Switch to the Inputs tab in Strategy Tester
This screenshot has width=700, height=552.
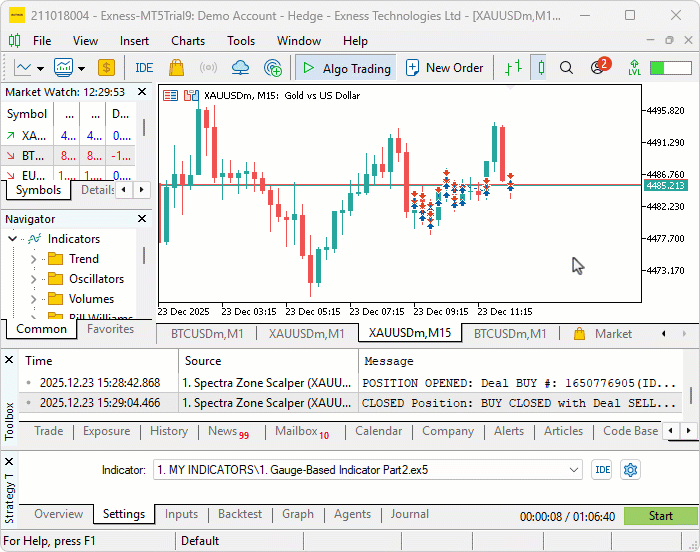pyautogui.click(x=181, y=514)
